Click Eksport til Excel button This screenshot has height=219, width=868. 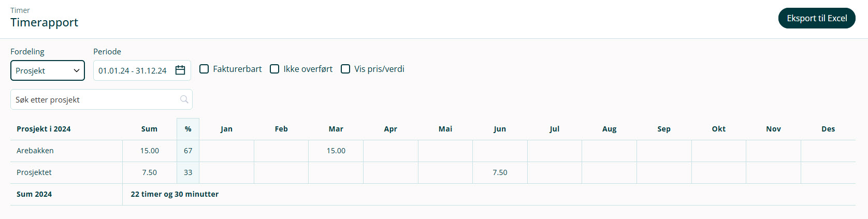(817, 18)
